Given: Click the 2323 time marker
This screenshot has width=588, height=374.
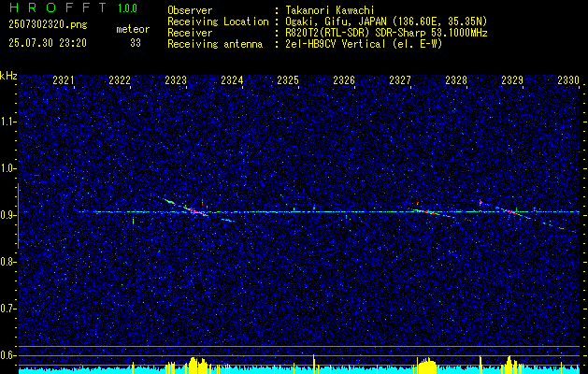Looking at the screenshot, I should 176,80.
